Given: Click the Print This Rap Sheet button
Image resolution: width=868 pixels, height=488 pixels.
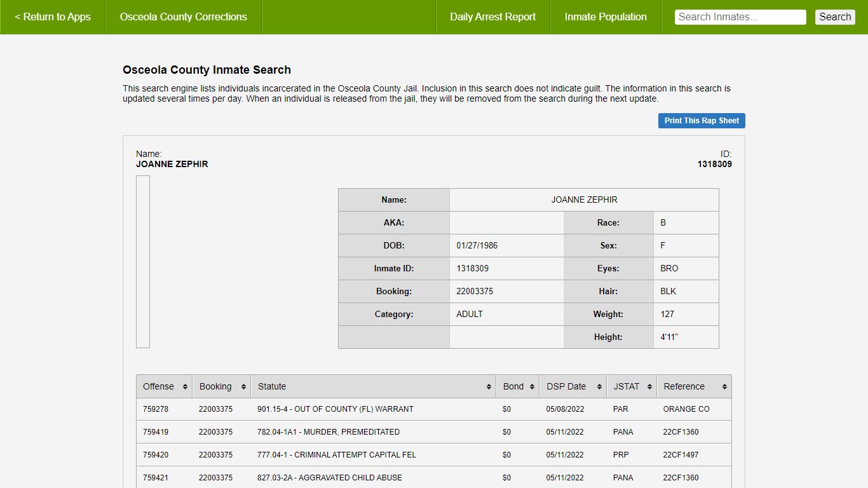Looking at the screenshot, I should 702,121.
